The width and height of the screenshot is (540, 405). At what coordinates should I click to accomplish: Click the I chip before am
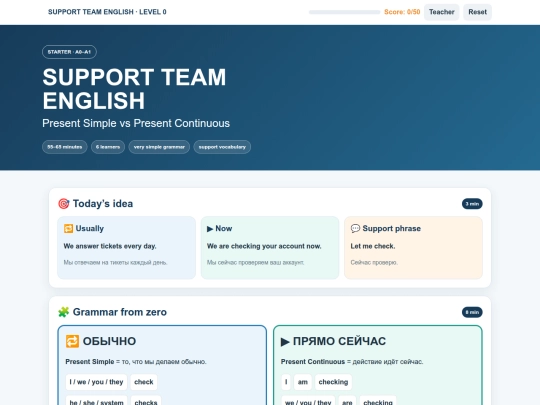coord(286,382)
